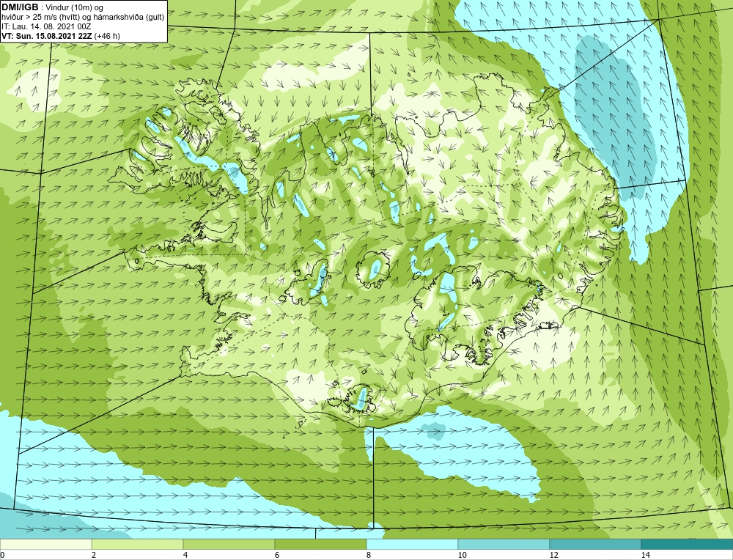The image size is (733, 560).
Task: Click the 6–8 m/s dark green legend swatch
Action: point(321,544)
